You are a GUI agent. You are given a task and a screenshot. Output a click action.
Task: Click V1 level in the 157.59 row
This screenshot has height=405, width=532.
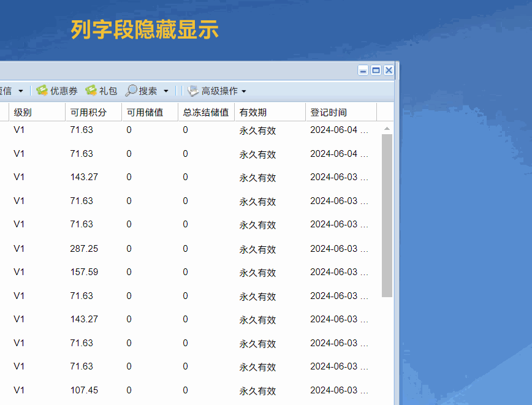point(19,272)
